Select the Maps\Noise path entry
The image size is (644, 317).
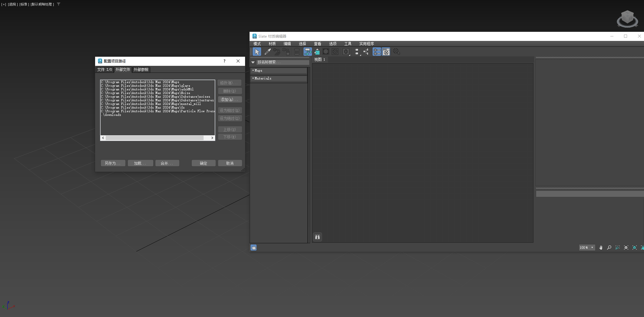(158, 93)
